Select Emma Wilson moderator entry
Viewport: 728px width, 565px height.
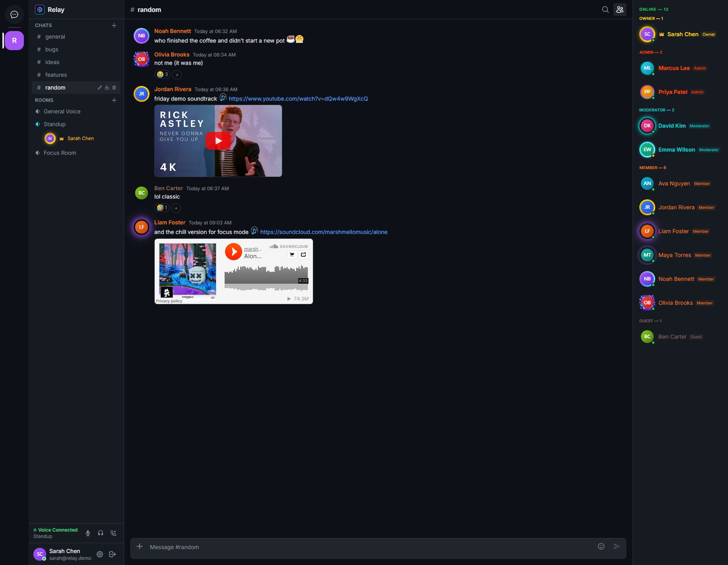[680, 150]
